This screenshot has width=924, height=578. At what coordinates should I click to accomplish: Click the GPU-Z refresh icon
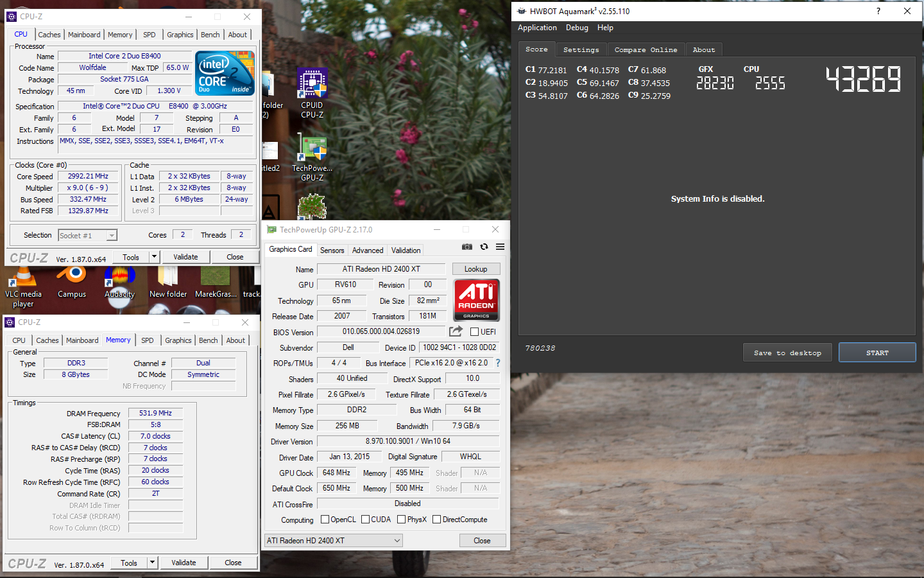484,247
